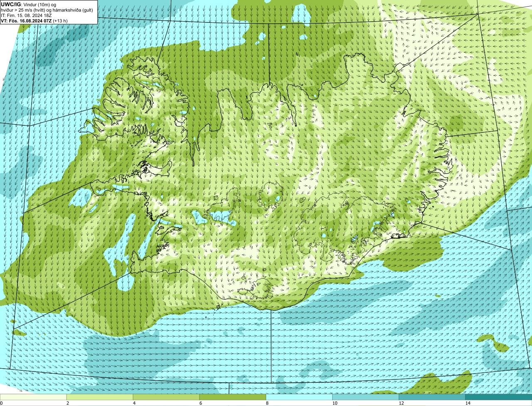532x406 pixels.
Task: Click the '14' label on the color scale
Action: 468,403
